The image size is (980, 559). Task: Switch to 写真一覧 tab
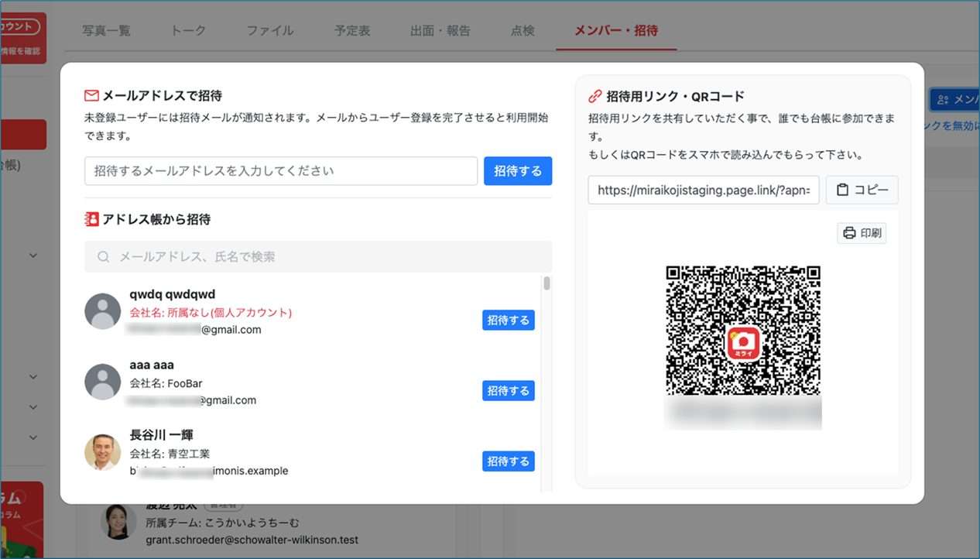point(107,31)
